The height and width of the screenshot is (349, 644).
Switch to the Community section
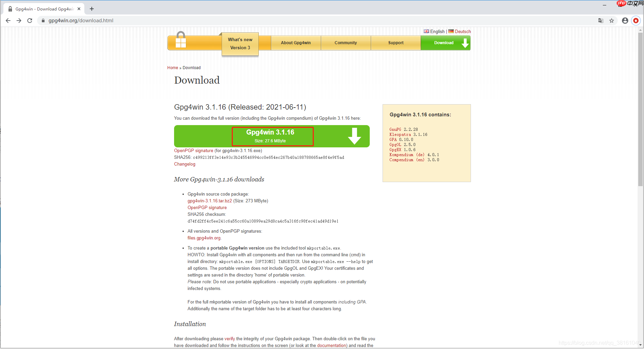click(x=345, y=43)
